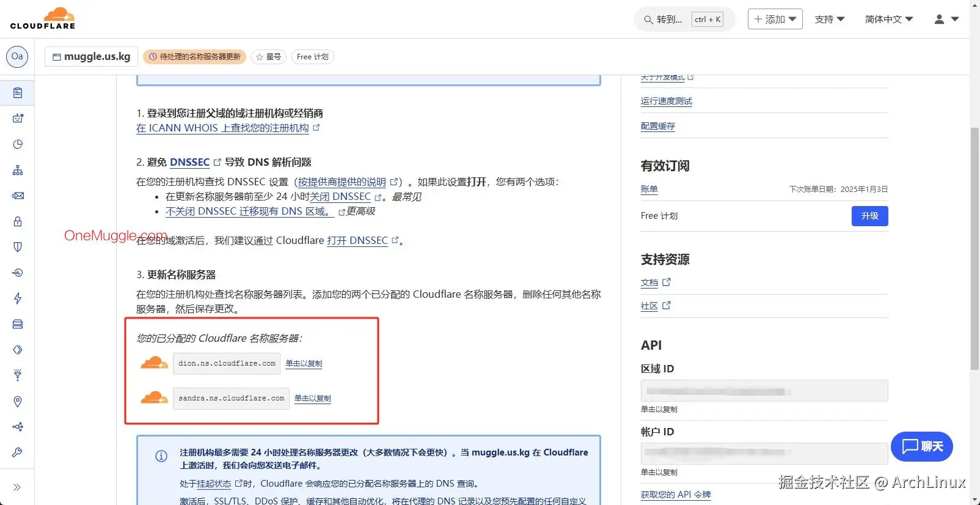The width and height of the screenshot is (980, 505).
Task: Click the 待处理的名称服务器更新 status badge
Action: pos(195,56)
